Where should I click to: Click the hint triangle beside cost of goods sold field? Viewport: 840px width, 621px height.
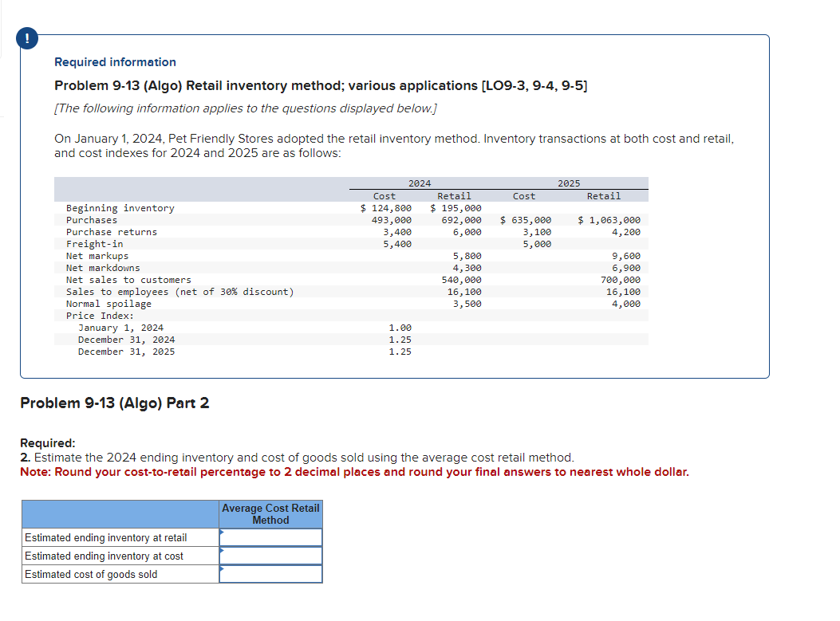point(222,569)
